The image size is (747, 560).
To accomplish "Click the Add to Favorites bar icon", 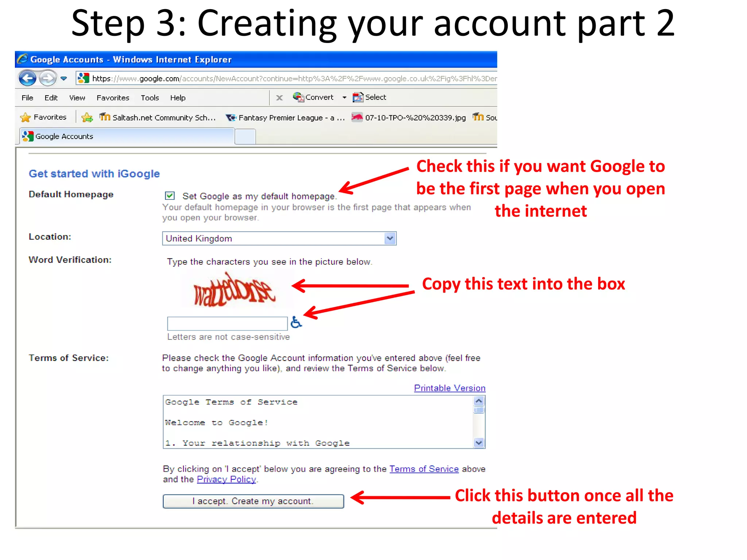I will coord(87,117).
